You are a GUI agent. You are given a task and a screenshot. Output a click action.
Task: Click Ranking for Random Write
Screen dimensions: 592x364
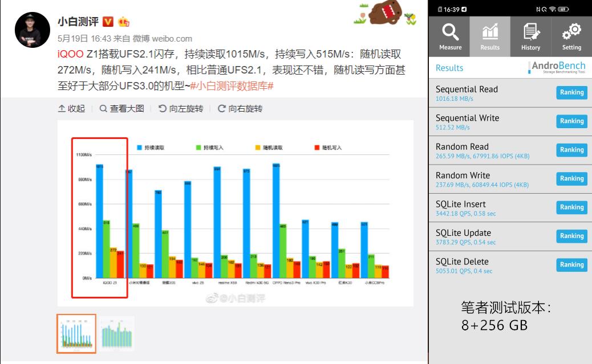[571, 178]
